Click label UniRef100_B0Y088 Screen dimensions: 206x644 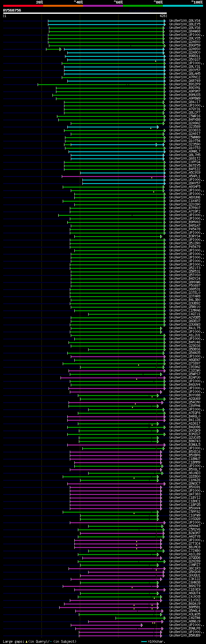185,395
